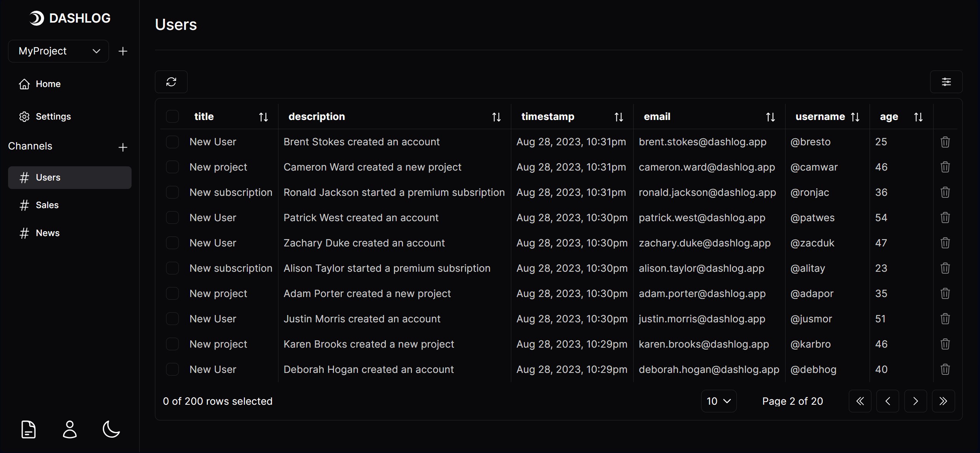Viewport: 980px width, 453px height.
Task: Sort by timestamp column dropdown arrow
Action: 618,116
